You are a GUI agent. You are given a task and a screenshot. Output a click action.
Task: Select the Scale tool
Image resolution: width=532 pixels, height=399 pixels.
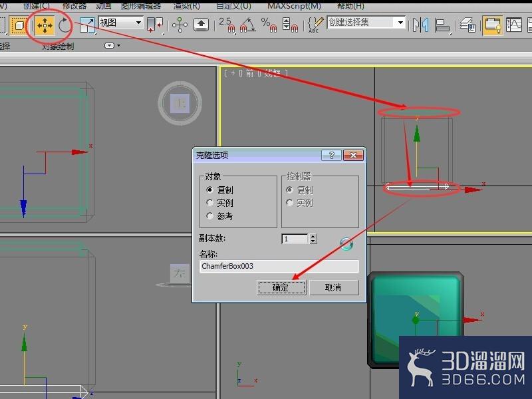pos(87,25)
